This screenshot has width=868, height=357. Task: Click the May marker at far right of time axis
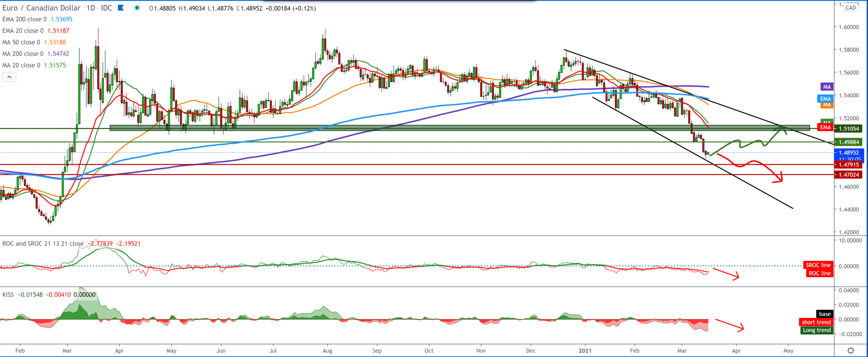click(788, 351)
